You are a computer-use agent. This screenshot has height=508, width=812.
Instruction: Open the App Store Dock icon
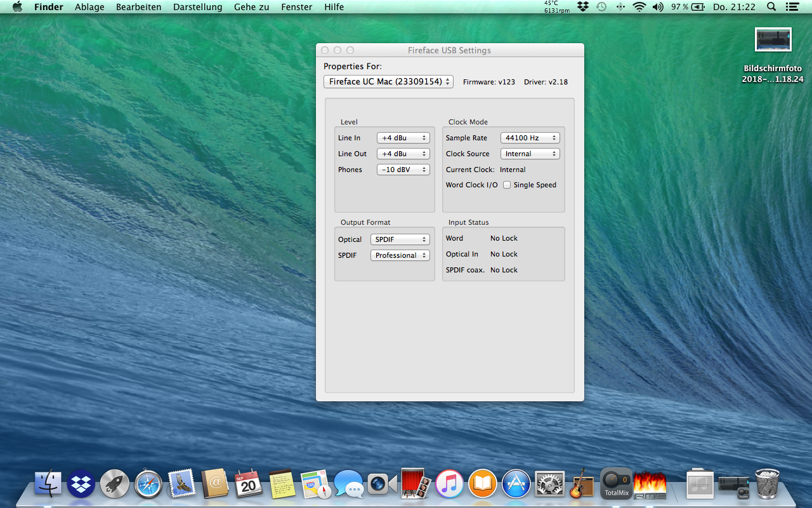click(x=516, y=484)
